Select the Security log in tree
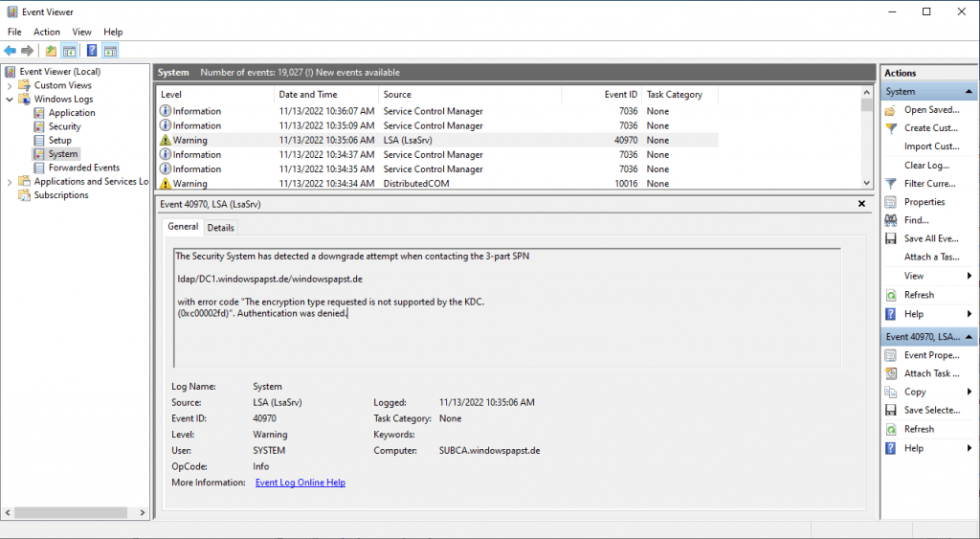980x539 pixels. click(x=64, y=126)
